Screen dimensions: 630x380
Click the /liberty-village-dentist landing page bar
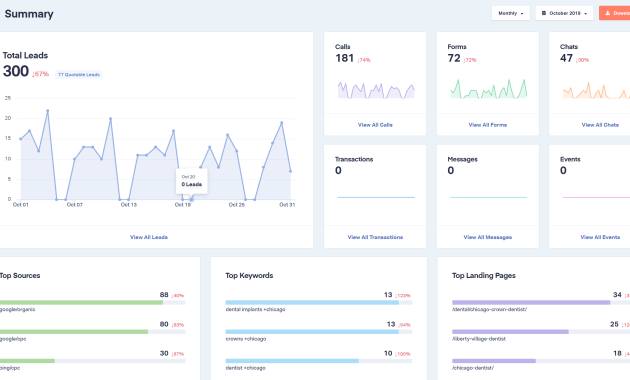(541, 332)
